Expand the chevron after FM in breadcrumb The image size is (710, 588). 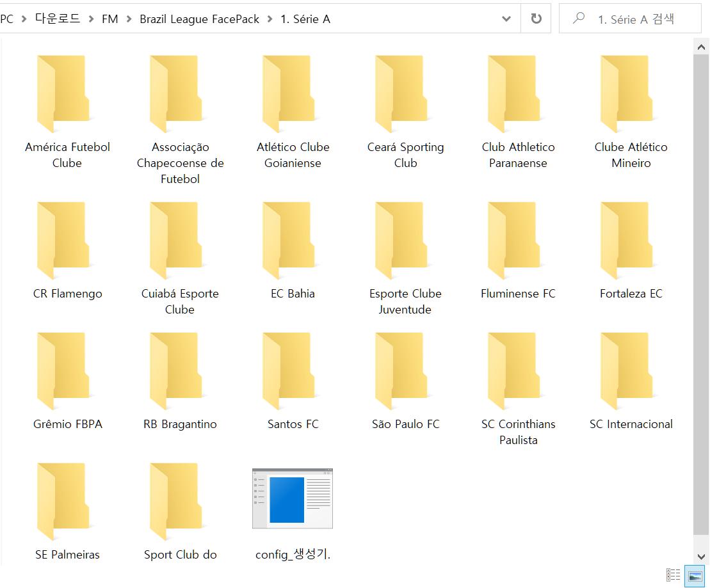point(129,19)
